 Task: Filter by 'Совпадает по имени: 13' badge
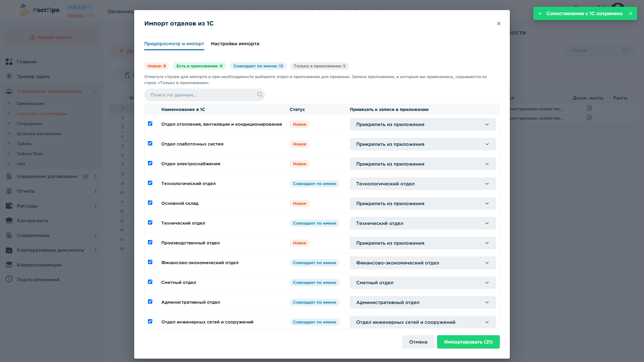258,66
